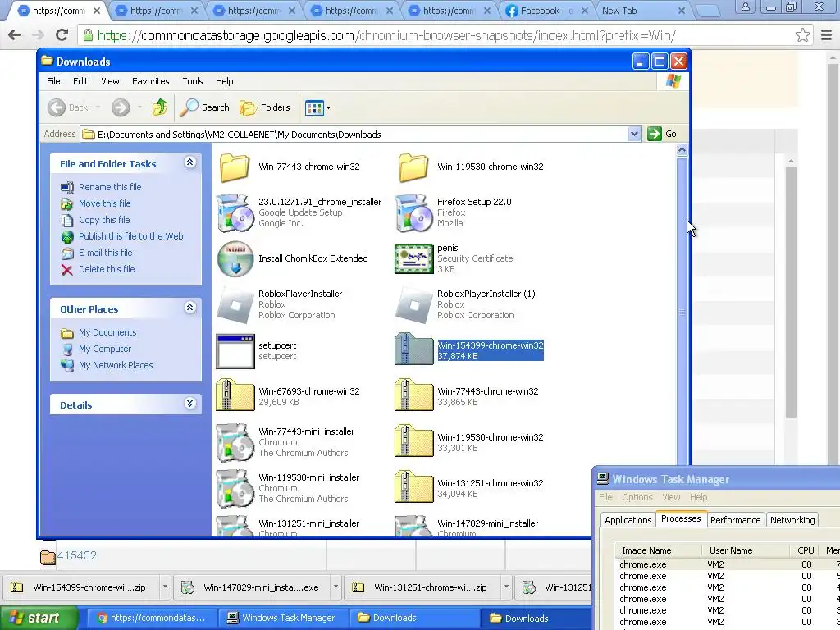Open the Explorer address bar dropdown
840x630 pixels.
[634, 134]
